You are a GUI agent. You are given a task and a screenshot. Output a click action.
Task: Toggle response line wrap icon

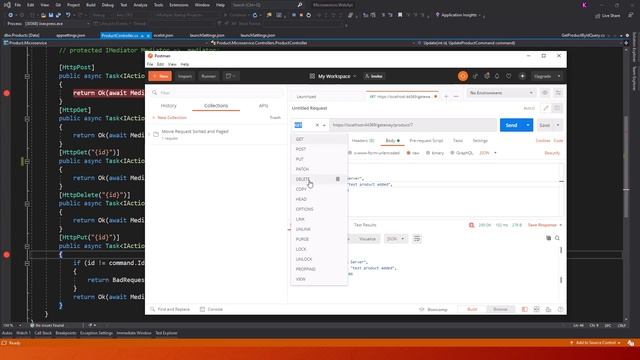point(417,239)
